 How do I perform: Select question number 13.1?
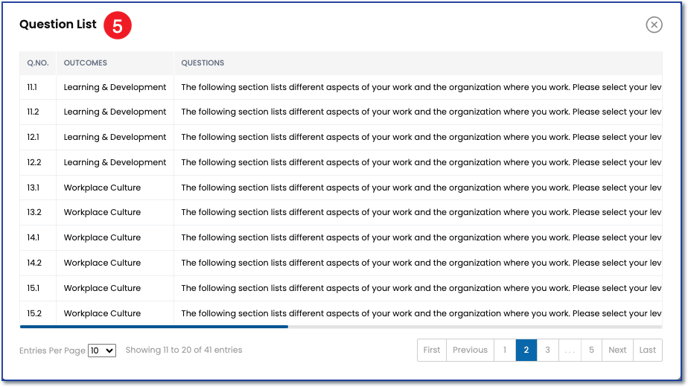tap(33, 187)
